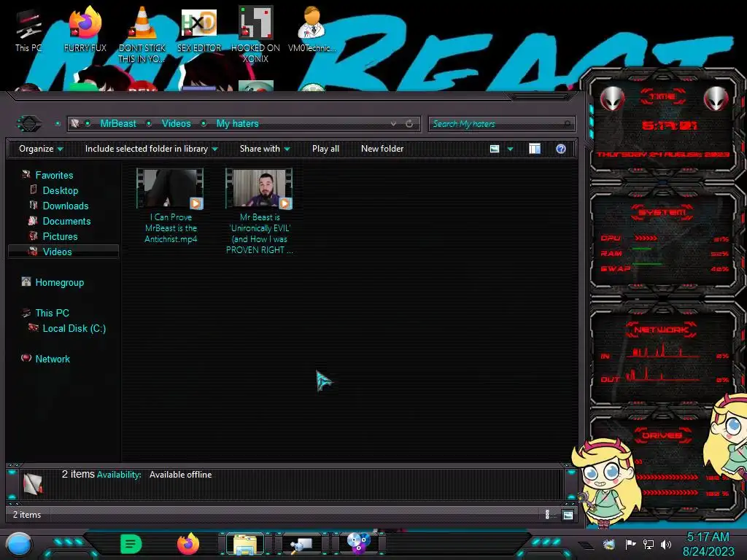Open the view options dropdown arrow
The width and height of the screenshot is (747, 560).
[510, 149]
